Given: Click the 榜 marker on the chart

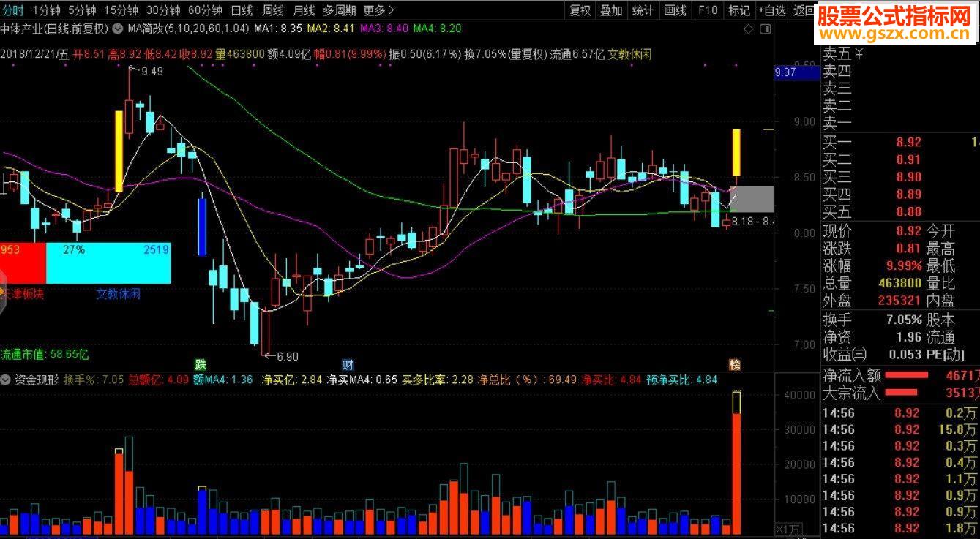Looking at the screenshot, I should click(x=734, y=364).
